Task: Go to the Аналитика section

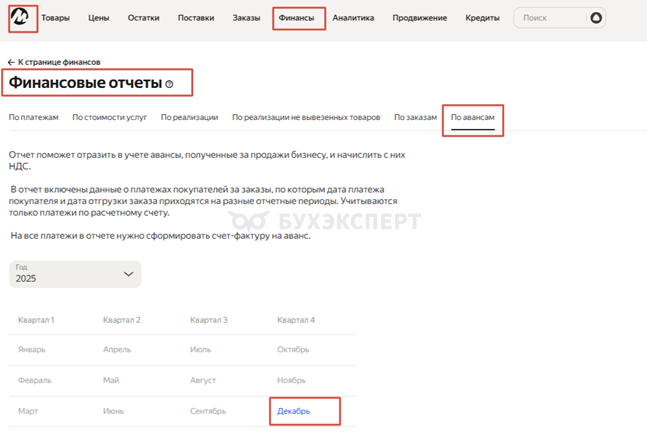Action: tap(353, 18)
